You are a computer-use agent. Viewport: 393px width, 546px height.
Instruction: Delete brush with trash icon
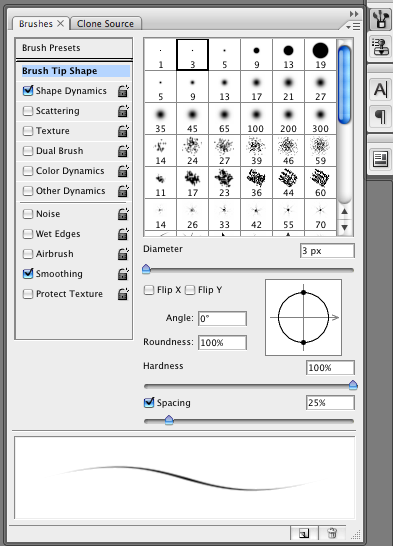(332, 533)
